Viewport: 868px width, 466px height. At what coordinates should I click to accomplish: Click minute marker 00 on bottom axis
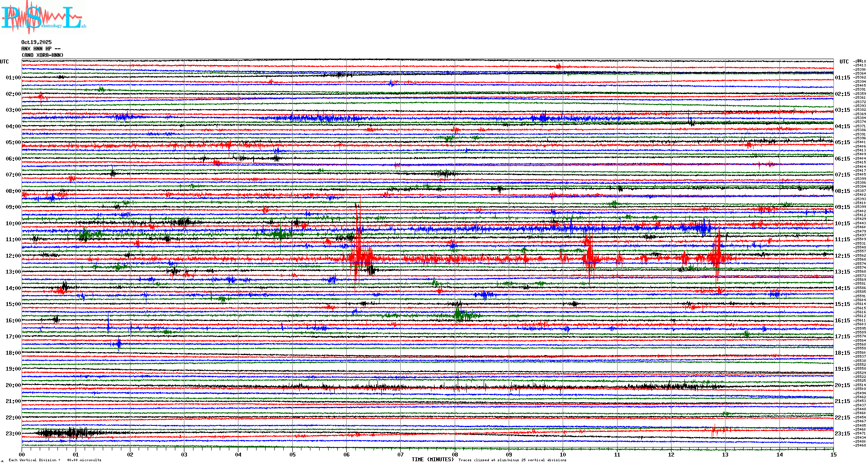pos(22,454)
